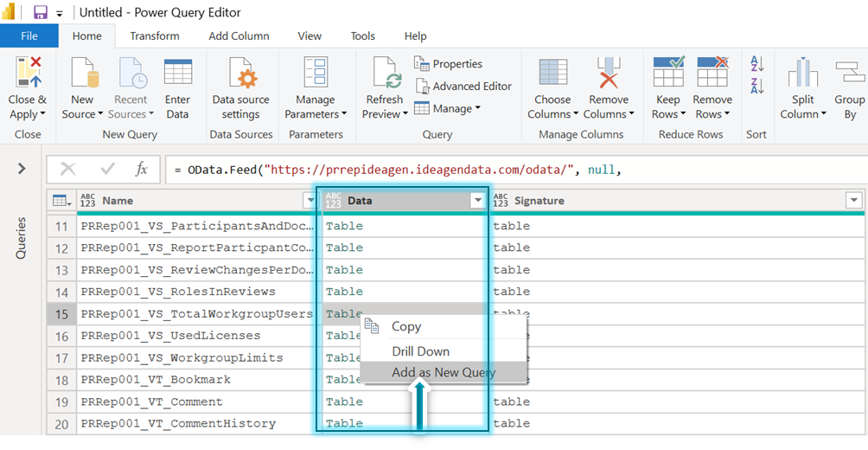Open the Enter Data table icon
Image resolution: width=868 pixels, height=450 pixels.
178,73
